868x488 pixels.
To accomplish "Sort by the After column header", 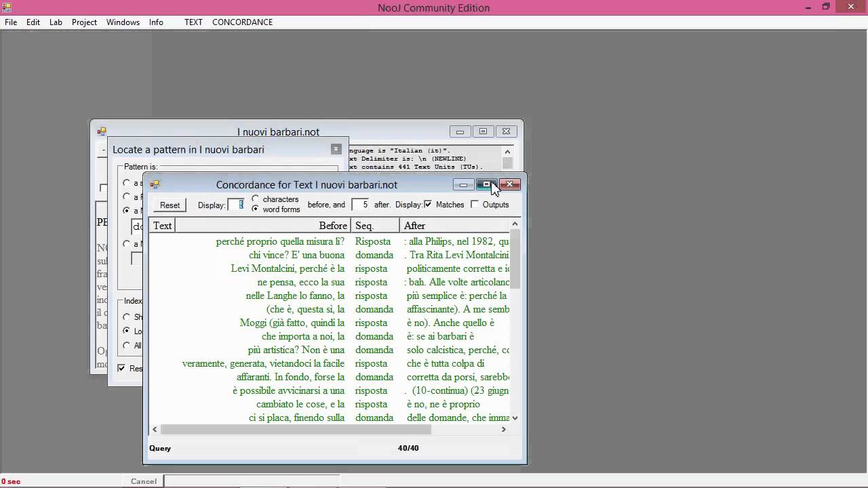I will (x=454, y=226).
